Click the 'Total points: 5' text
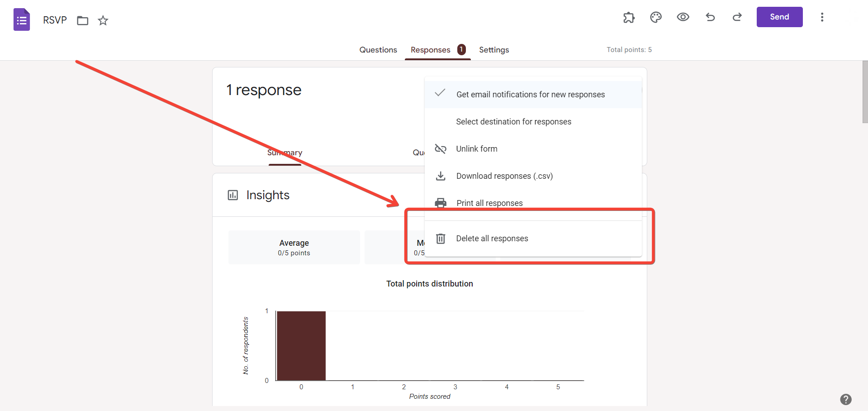868x411 pixels. pos(629,50)
